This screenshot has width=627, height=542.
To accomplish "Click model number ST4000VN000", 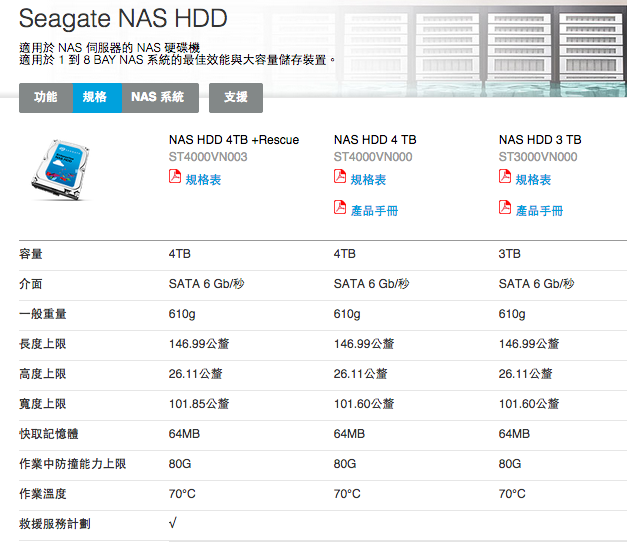I will (373, 157).
